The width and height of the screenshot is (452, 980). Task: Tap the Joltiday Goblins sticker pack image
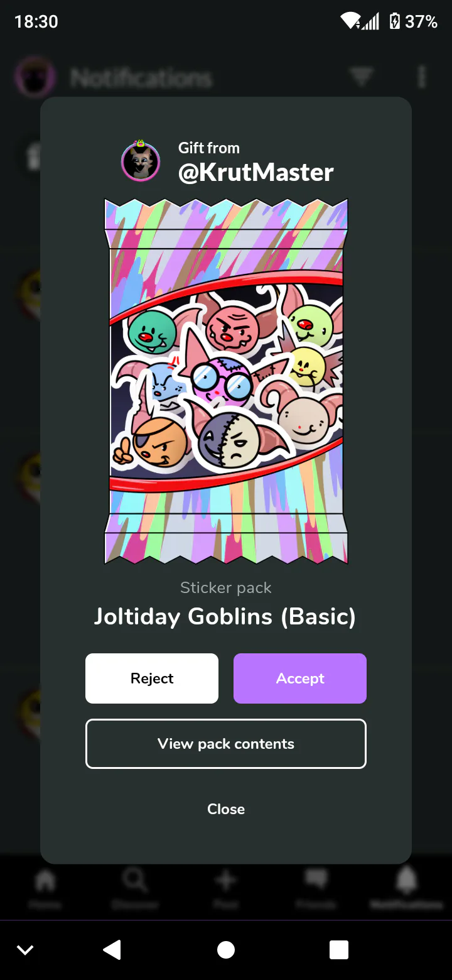click(226, 381)
